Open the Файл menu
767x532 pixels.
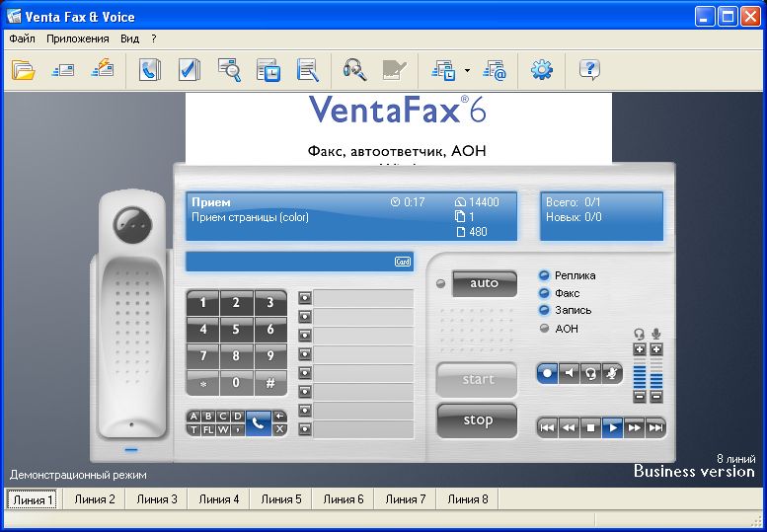pos(22,38)
